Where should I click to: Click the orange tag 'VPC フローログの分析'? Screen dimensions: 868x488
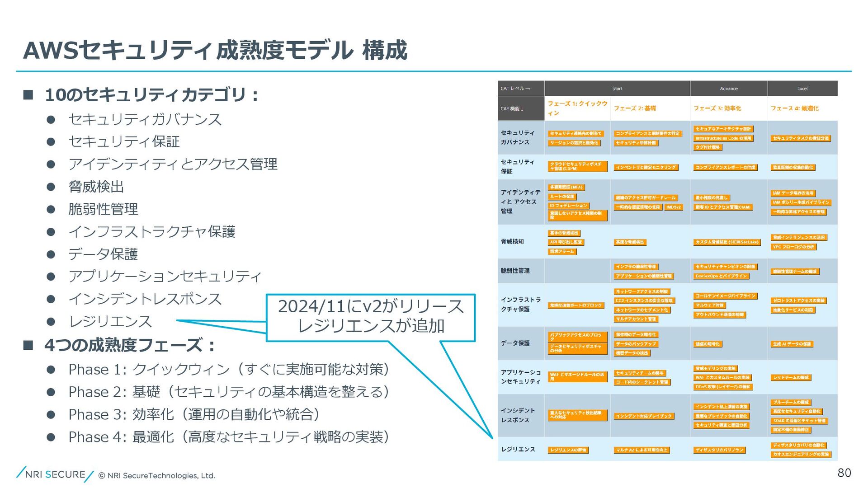pyautogui.click(x=793, y=247)
